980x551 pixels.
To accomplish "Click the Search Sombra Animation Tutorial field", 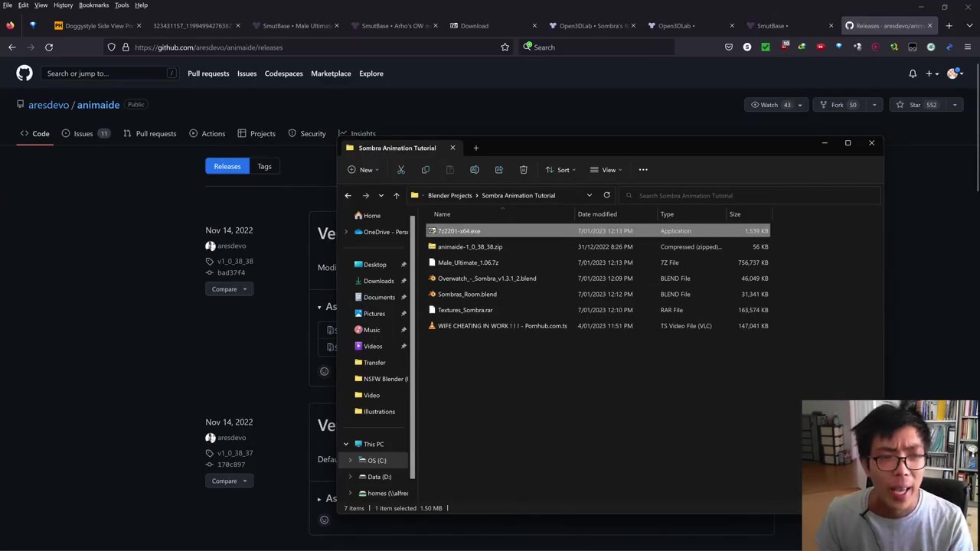I will click(750, 195).
